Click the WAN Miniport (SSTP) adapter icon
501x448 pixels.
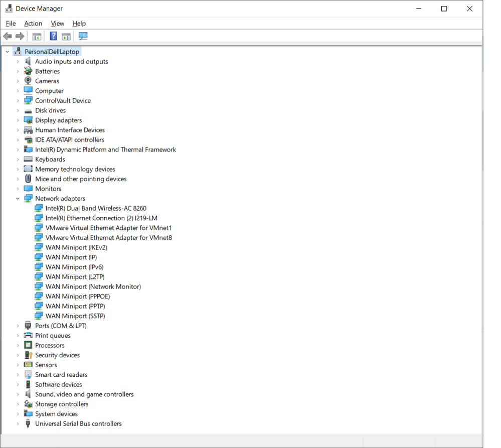[38, 316]
